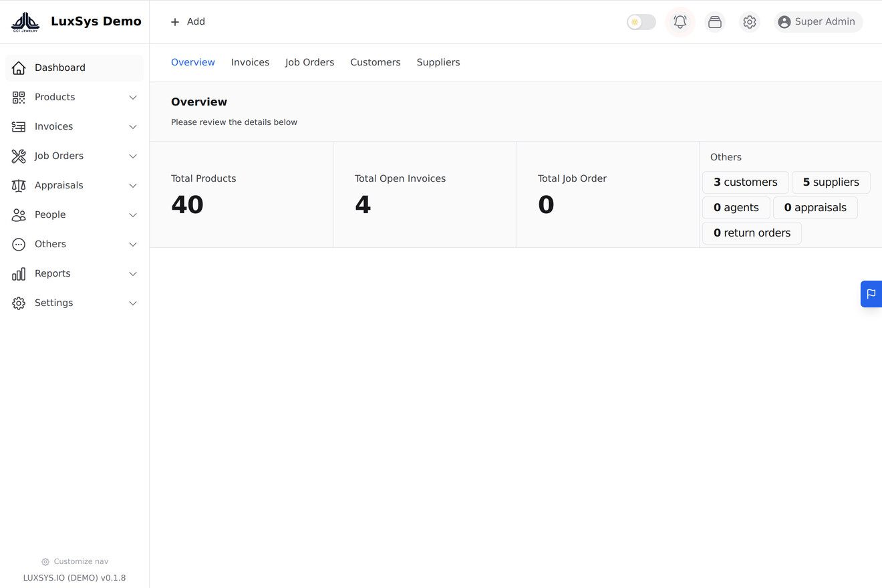Click the Total Products card
The image size is (882, 588).
(x=241, y=194)
